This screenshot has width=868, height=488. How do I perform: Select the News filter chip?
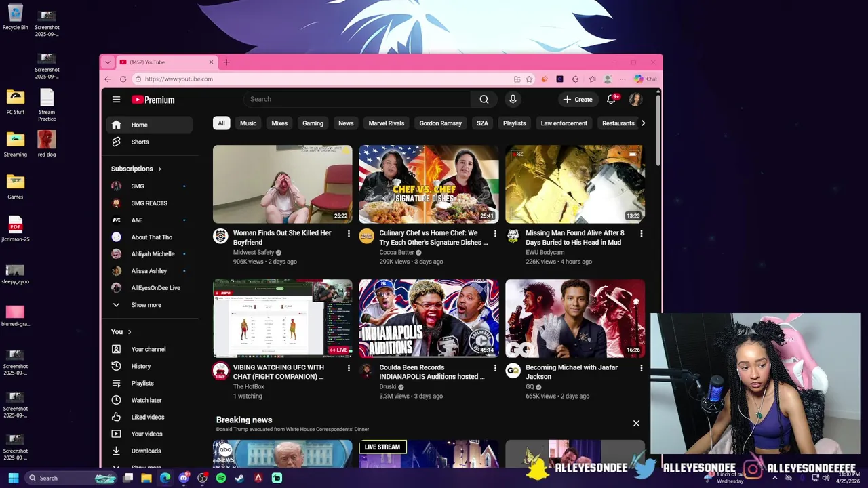click(x=346, y=123)
